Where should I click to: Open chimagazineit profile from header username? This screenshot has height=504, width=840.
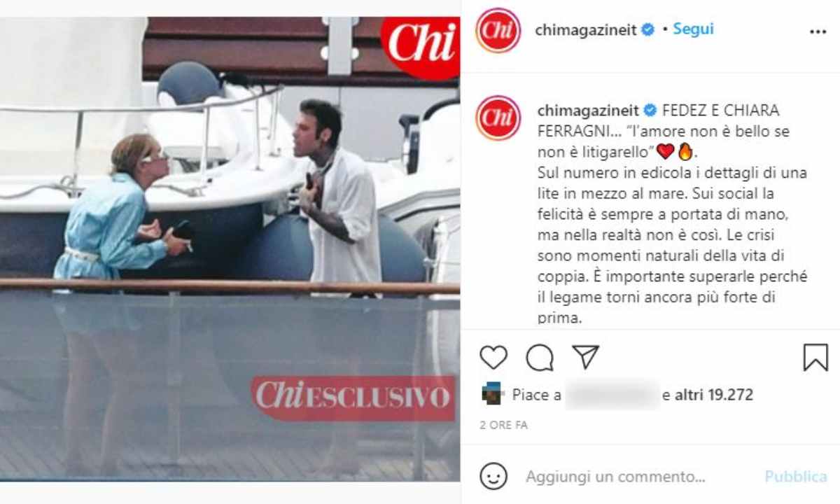[586, 30]
